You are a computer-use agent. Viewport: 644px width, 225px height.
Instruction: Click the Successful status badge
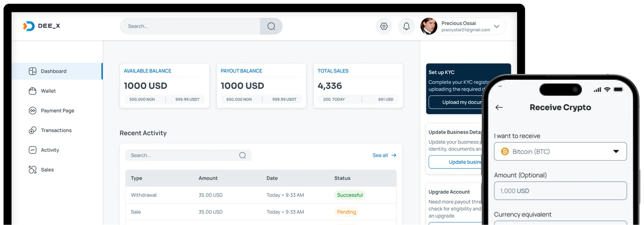(x=350, y=195)
